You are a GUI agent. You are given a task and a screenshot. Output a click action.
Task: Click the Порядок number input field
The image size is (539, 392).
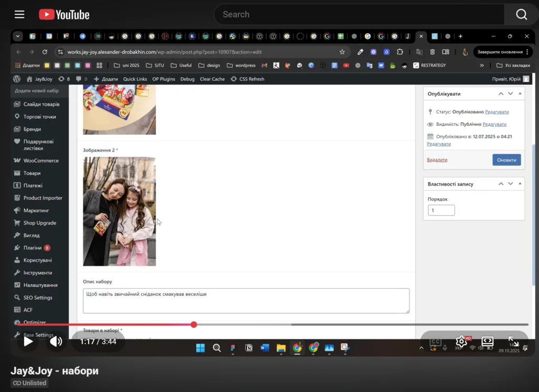(441, 210)
